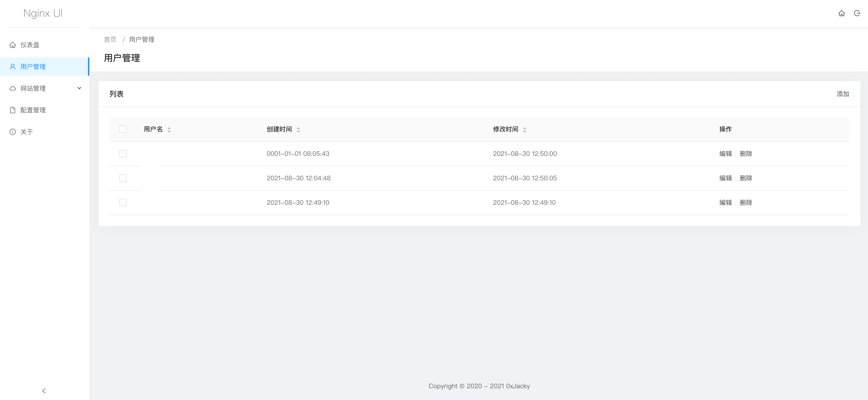Open 配置管理 menu item
The image size is (868, 400).
point(33,110)
